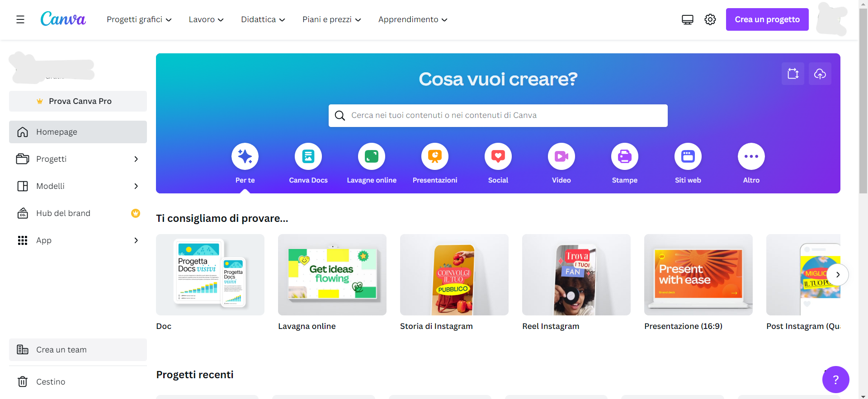Open the Stampe printer icon
The height and width of the screenshot is (399, 868).
point(624,157)
